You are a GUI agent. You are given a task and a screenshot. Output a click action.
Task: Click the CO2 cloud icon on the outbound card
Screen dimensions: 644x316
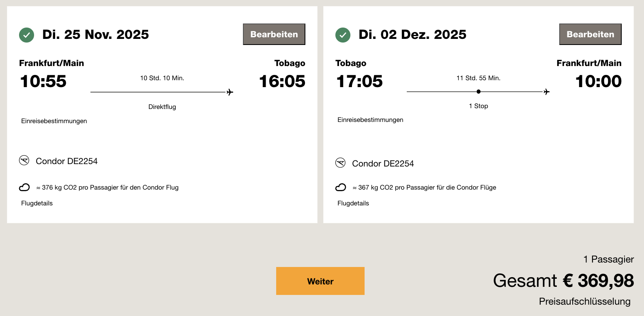pos(25,187)
